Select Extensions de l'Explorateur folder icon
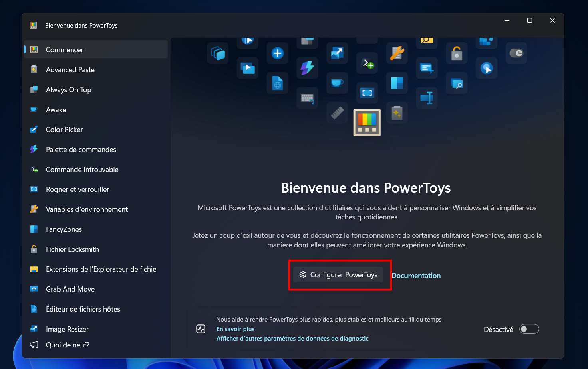The height and width of the screenshot is (369, 588). coord(34,269)
